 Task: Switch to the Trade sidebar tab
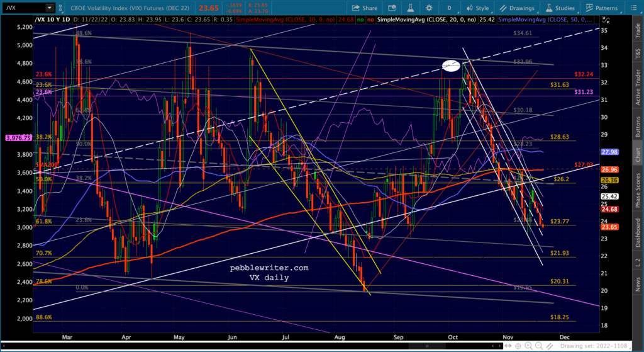(638, 31)
